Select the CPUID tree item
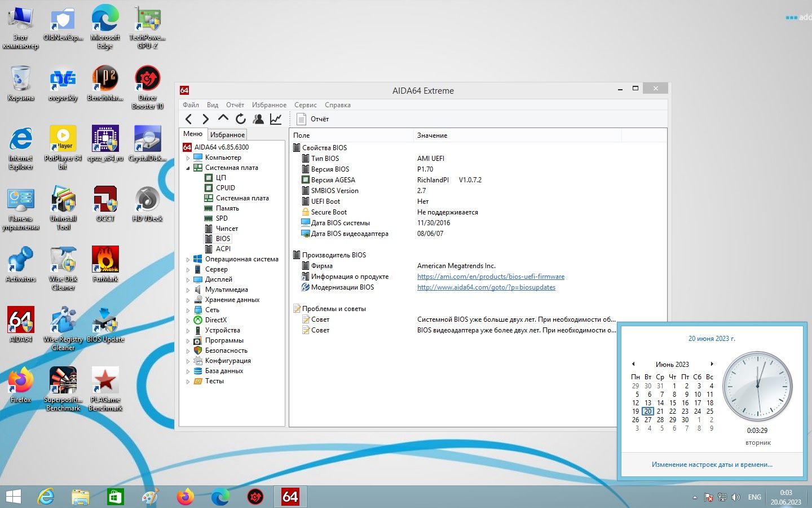 click(x=225, y=188)
